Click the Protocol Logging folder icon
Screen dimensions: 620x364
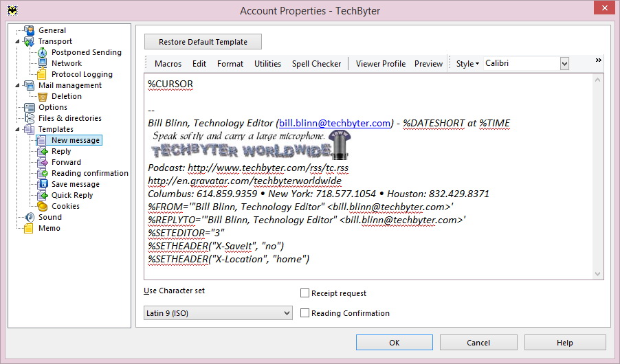coord(42,74)
